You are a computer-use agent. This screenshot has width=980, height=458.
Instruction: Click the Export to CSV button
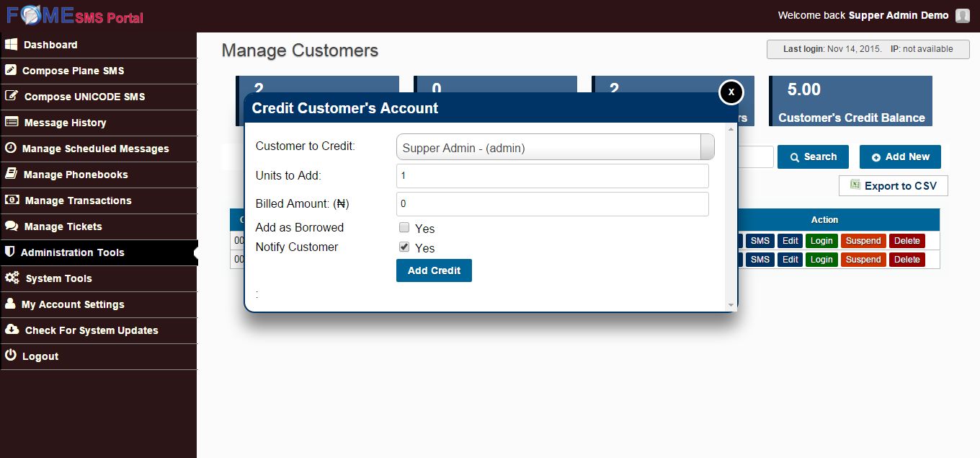894,186
